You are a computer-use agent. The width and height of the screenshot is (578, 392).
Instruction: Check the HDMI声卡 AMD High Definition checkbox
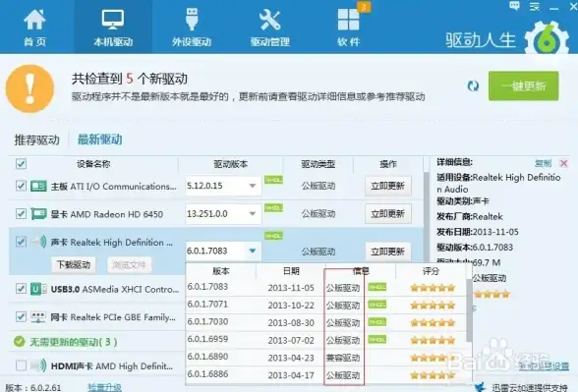tap(21, 365)
